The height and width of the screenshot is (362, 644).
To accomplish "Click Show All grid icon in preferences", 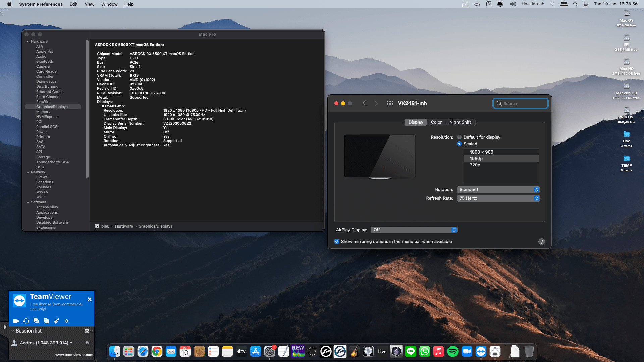I will point(390,103).
